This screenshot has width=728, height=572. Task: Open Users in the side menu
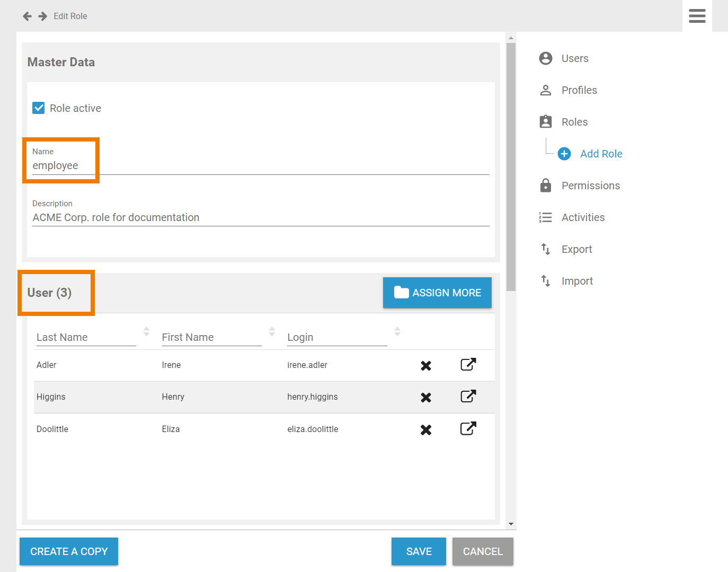click(575, 58)
